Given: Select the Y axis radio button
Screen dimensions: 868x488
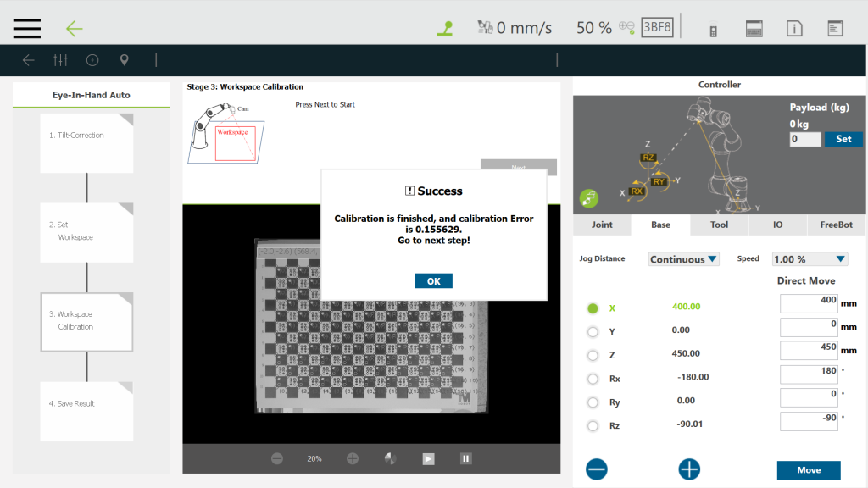Looking at the screenshot, I should click(593, 331).
